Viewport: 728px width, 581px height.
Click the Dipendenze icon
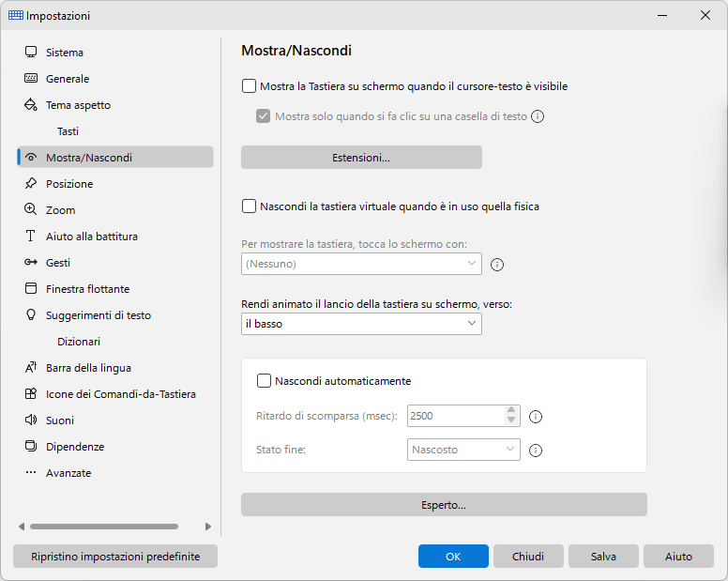31,447
